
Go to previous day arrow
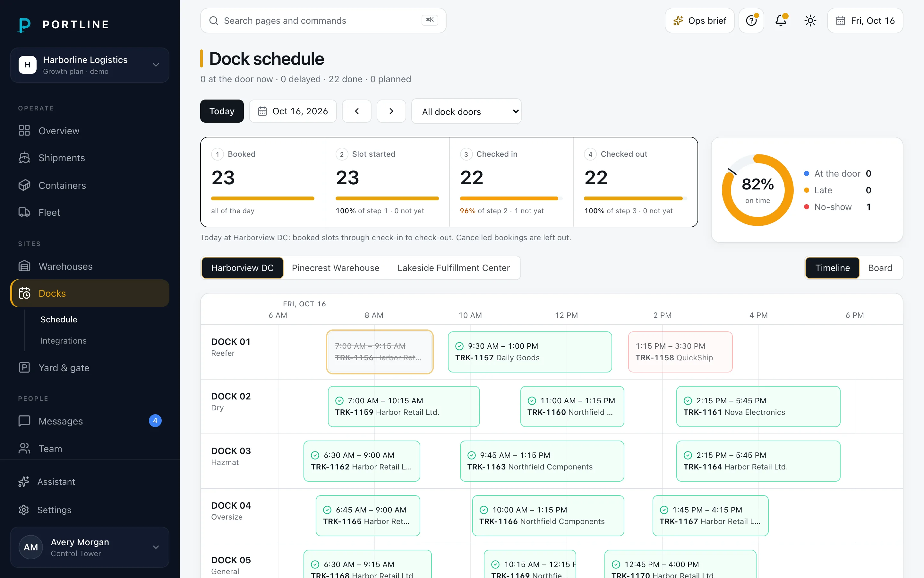click(x=357, y=111)
